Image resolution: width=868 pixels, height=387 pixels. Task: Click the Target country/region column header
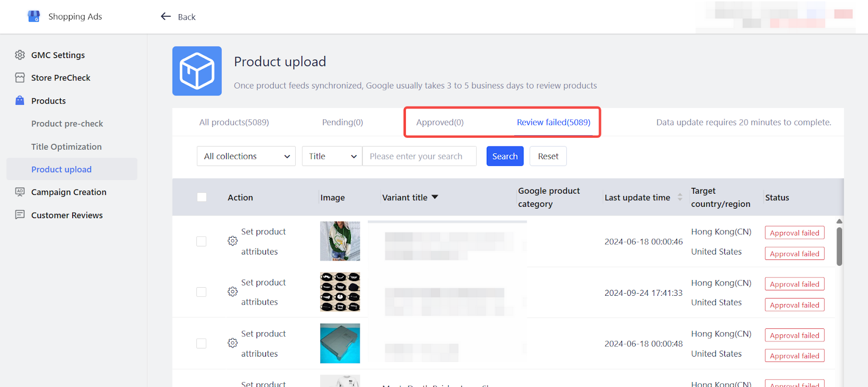[720, 197]
